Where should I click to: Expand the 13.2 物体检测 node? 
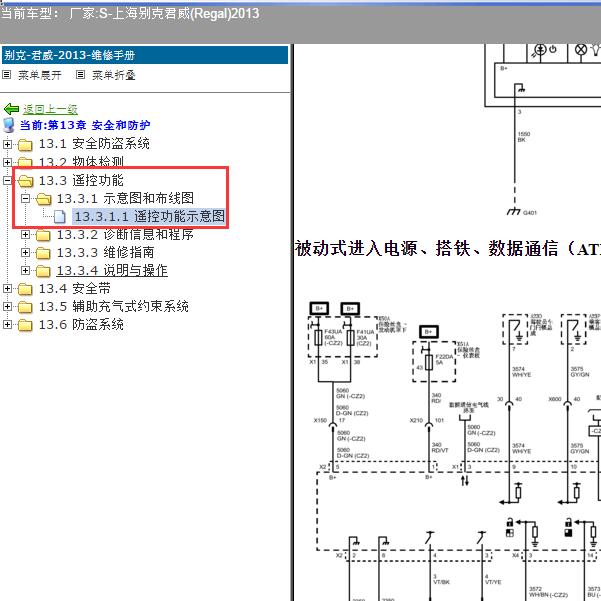point(7,162)
